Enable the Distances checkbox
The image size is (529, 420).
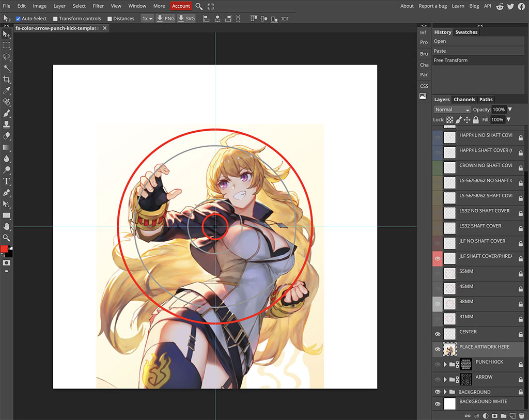tap(110, 19)
